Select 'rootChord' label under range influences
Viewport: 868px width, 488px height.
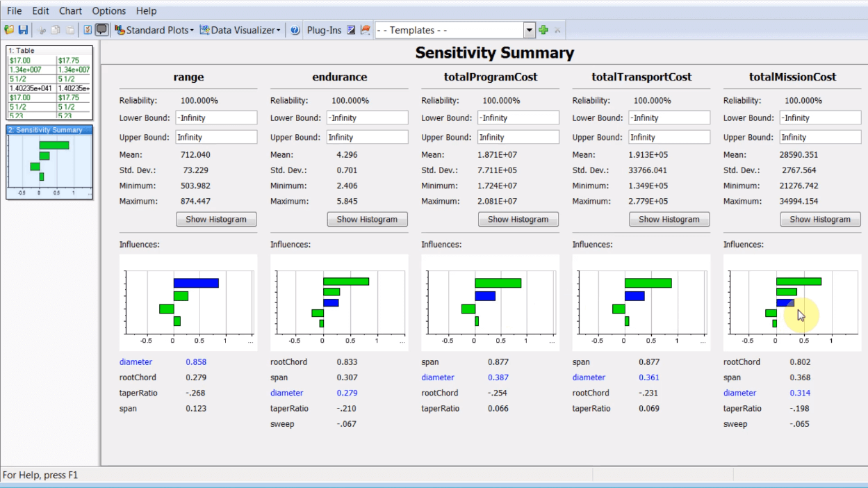pyautogui.click(x=138, y=377)
